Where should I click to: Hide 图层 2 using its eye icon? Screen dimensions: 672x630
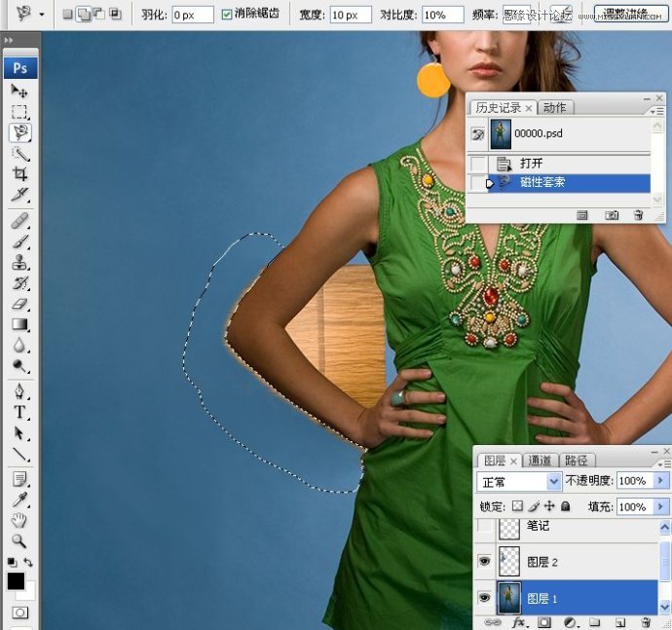click(x=484, y=561)
